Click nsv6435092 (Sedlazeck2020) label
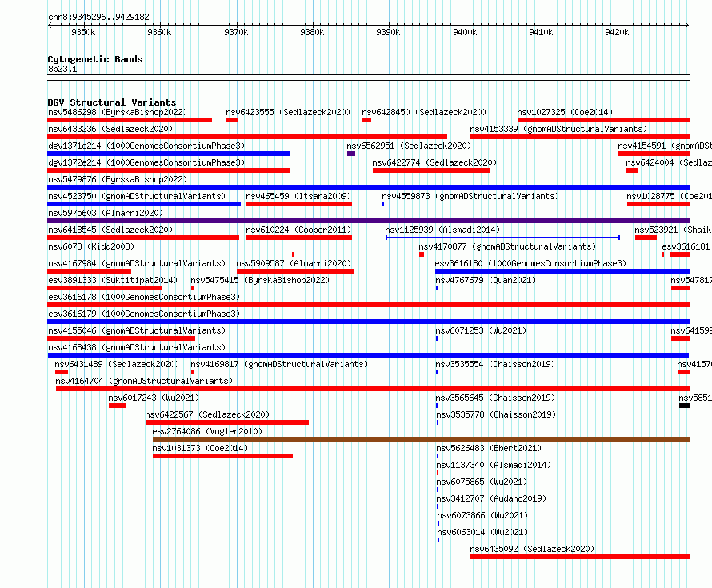The height and width of the screenshot is (588, 712). pyautogui.click(x=532, y=549)
